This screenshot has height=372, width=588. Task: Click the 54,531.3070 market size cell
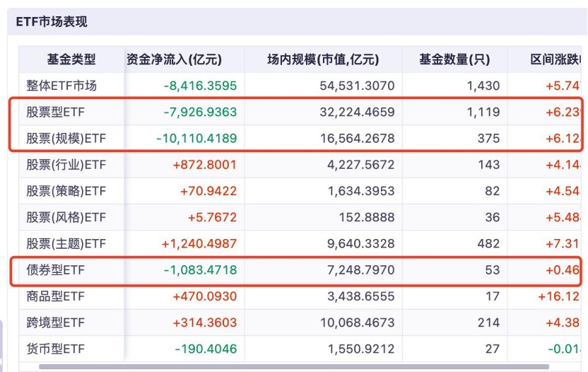pos(357,86)
